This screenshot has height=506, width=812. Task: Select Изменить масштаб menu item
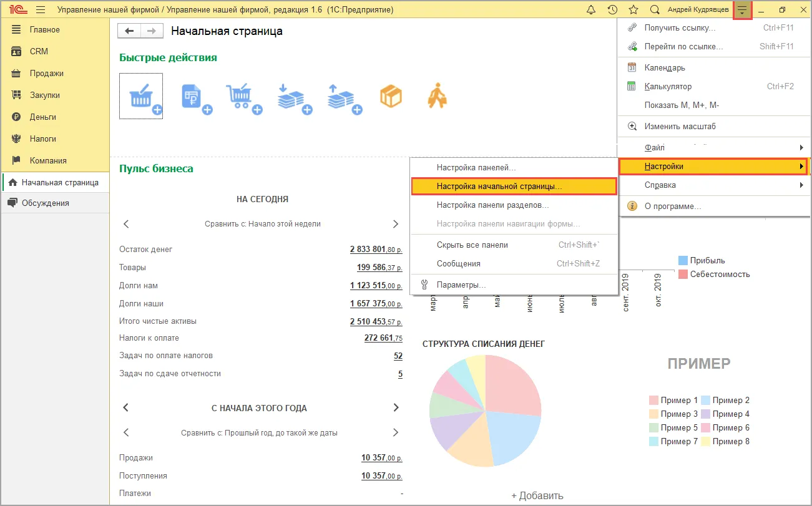tap(713, 126)
